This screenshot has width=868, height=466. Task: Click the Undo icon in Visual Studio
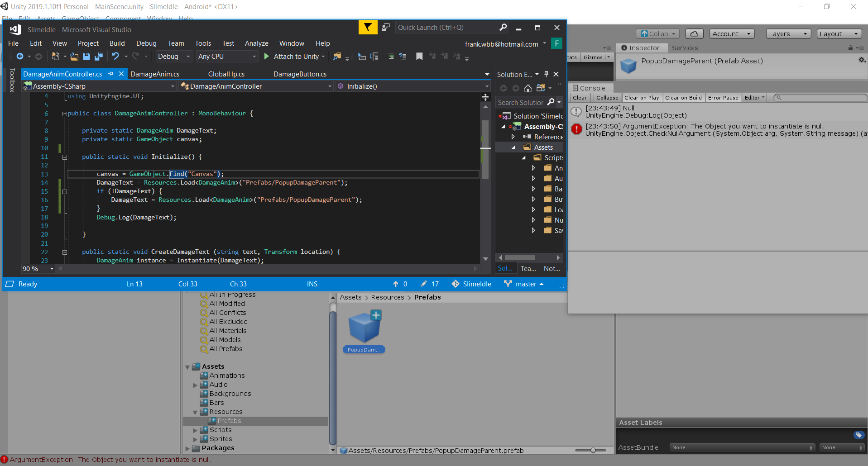click(115, 57)
